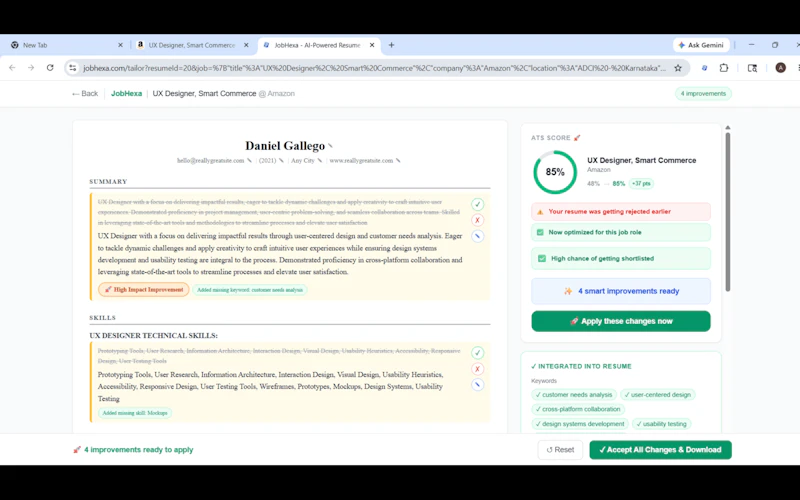Click the customer needs analysis keyword chip
800x500 pixels.
click(573, 394)
